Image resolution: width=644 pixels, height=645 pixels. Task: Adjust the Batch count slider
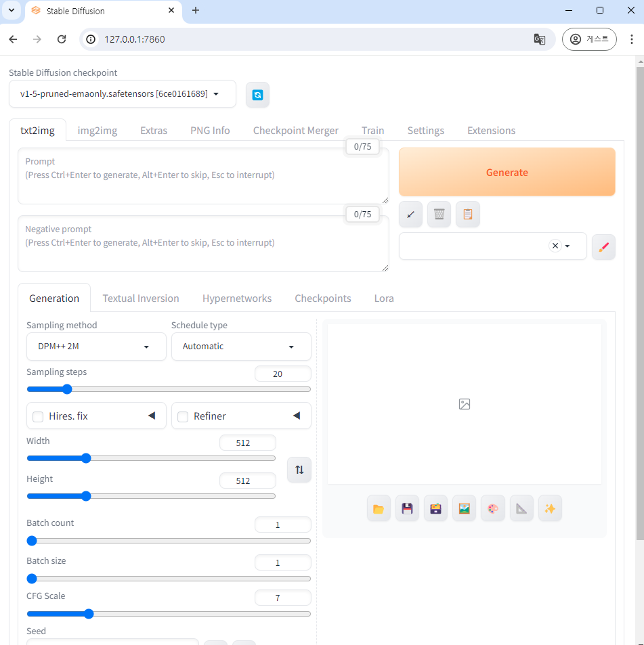coord(169,541)
